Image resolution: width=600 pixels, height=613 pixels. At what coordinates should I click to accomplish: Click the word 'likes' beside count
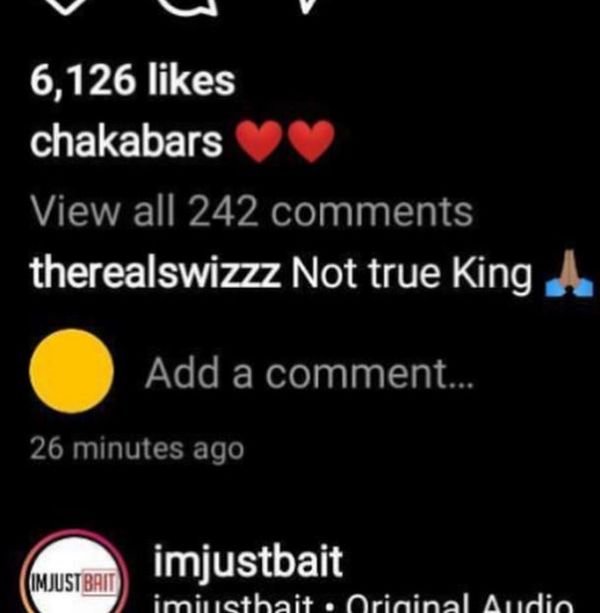[192, 81]
